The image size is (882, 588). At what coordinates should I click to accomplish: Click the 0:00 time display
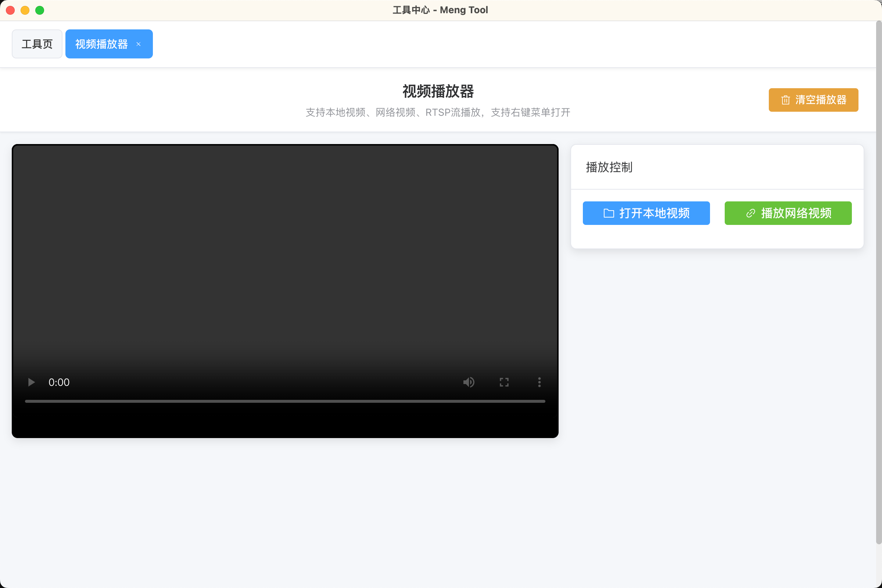pyautogui.click(x=59, y=382)
